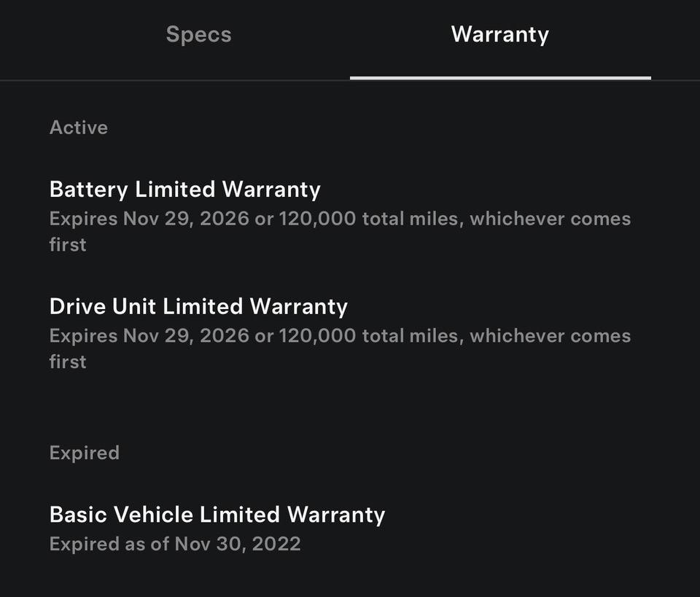Screen dimensions: 700x597
Task: Click 'whichever comes' text in Battery warranty description
Action: 550,219
